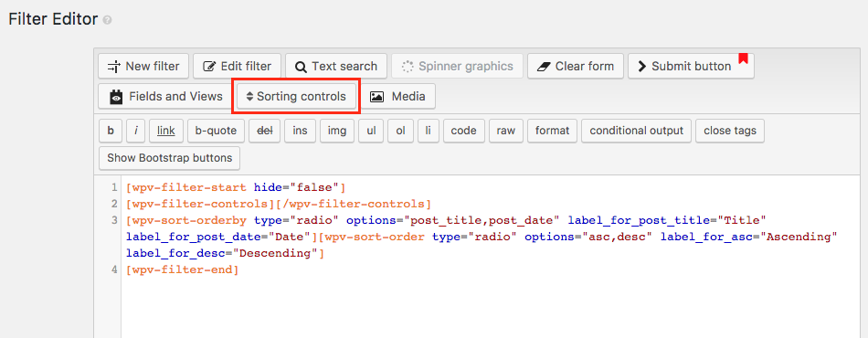Click the [wpv-filter-end] shortcode line
The height and width of the screenshot is (338, 868).
[183, 270]
